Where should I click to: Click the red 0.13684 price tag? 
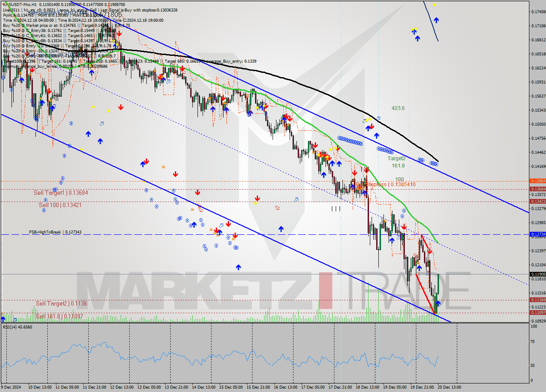point(537,189)
